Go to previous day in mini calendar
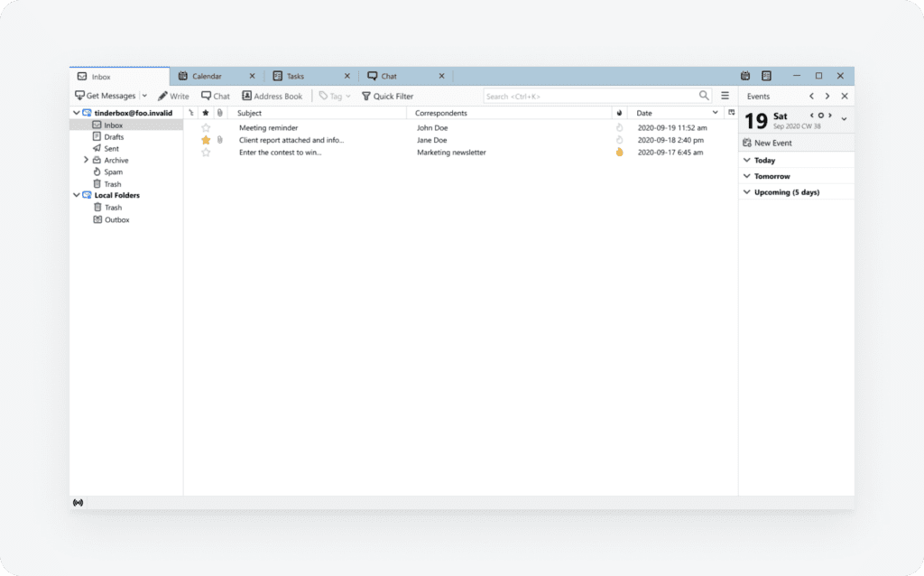 [811, 116]
